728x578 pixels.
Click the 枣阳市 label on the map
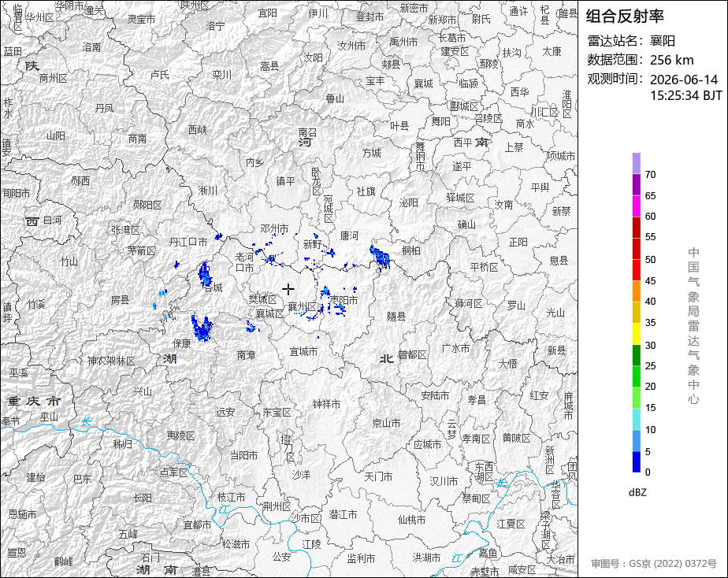(344, 300)
